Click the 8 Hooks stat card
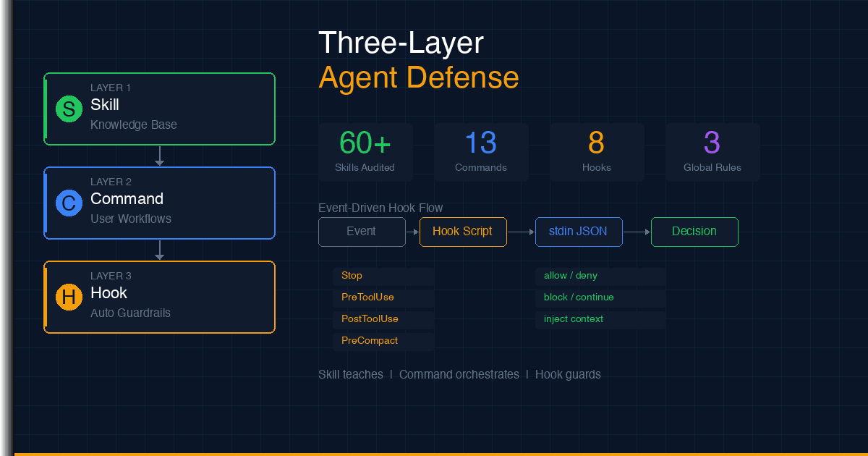 coord(597,152)
